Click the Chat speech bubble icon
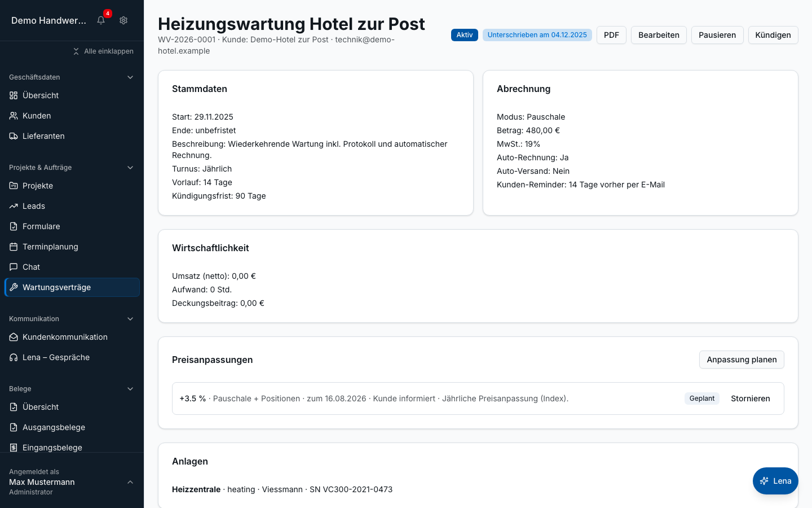The image size is (812, 508). (x=14, y=267)
